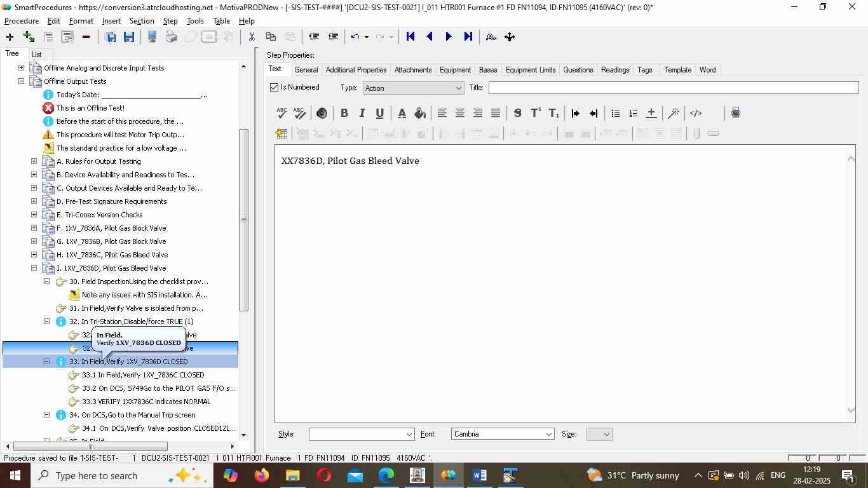Center-align the text

(x=459, y=113)
